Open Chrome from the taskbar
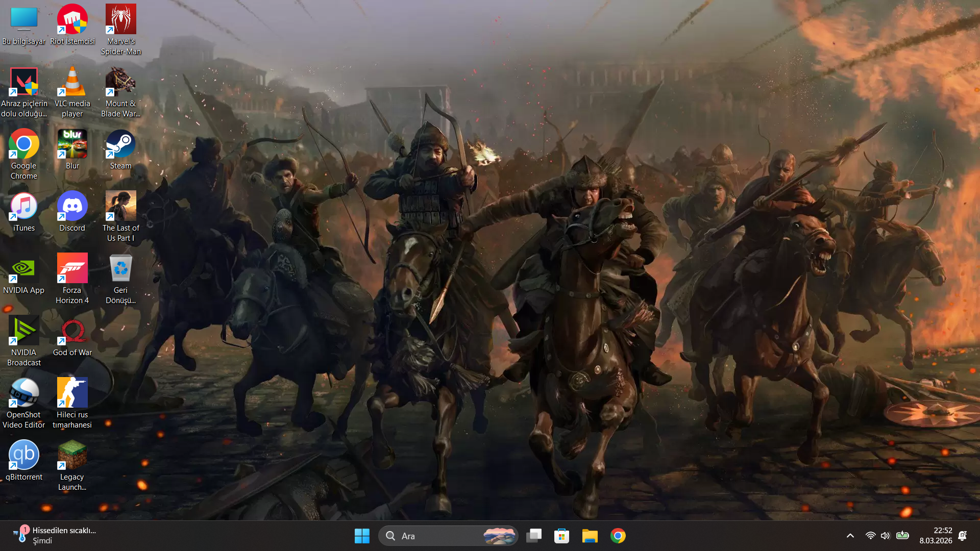 coord(618,536)
